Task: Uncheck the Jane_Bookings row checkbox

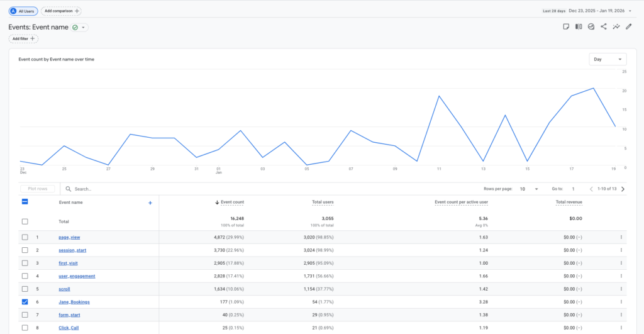Action: pyautogui.click(x=25, y=302)
